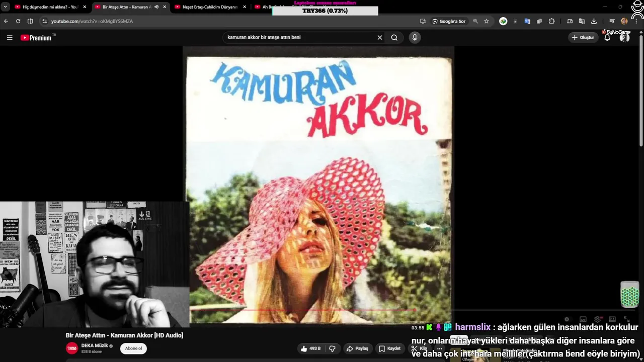This screenshot has width=644, height=362.
Task: Open Chrome profile avatar
Action: [x=624, y=21]
